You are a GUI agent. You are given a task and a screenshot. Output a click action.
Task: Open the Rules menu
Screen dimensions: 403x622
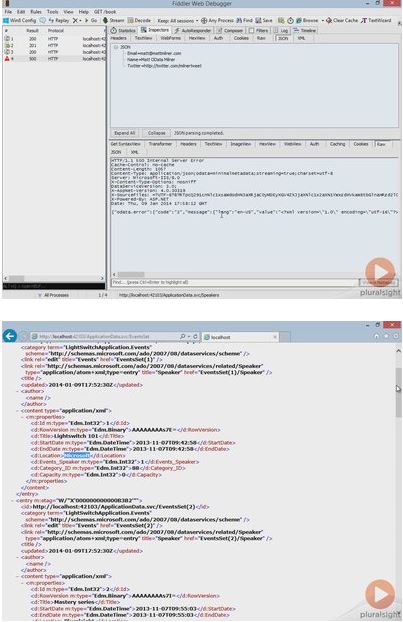coord(36,12)
